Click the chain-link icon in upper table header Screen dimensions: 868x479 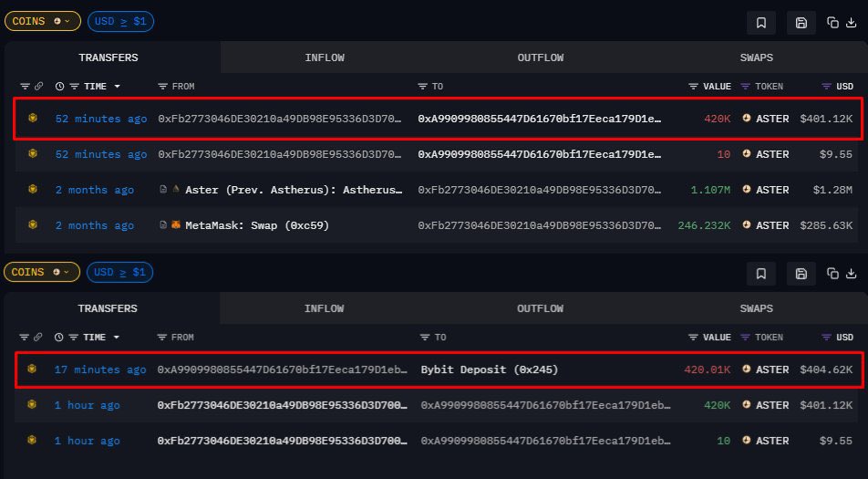38,87
